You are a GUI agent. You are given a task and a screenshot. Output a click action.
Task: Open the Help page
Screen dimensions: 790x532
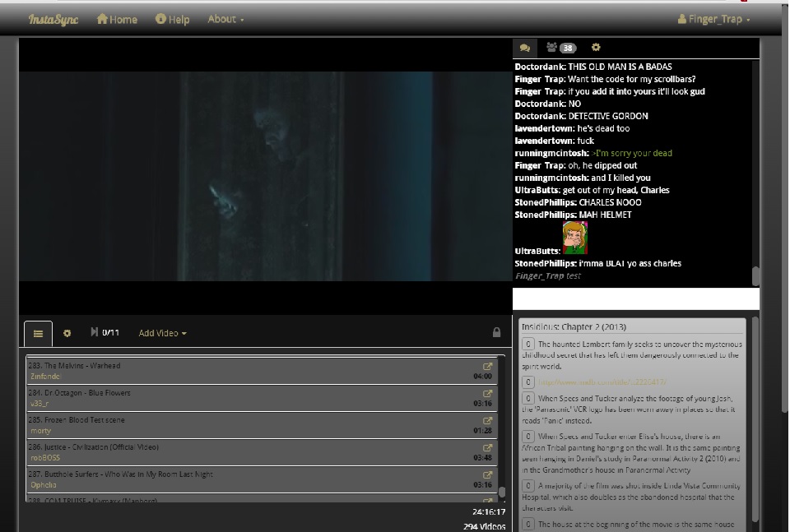(172, 19)
